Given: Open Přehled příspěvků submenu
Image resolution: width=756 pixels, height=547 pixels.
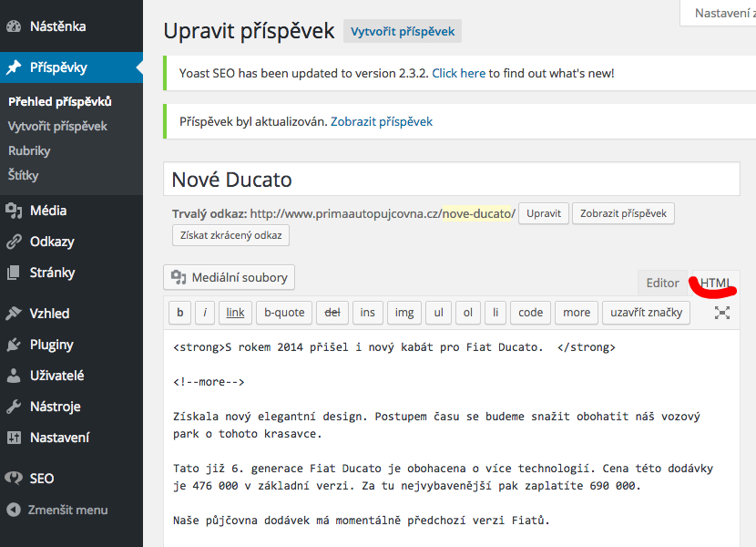Looking at the screenshot, I should 60,101.
